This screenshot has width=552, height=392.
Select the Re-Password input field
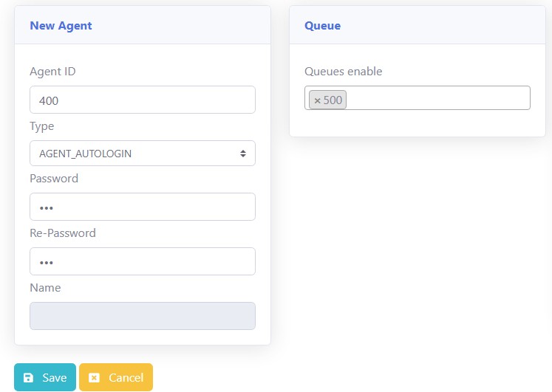coord(143,261)
